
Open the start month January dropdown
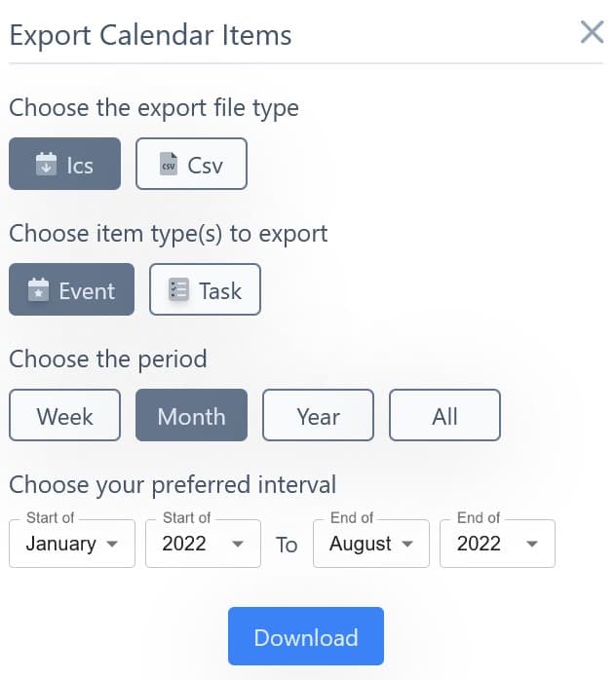[72, 544]
